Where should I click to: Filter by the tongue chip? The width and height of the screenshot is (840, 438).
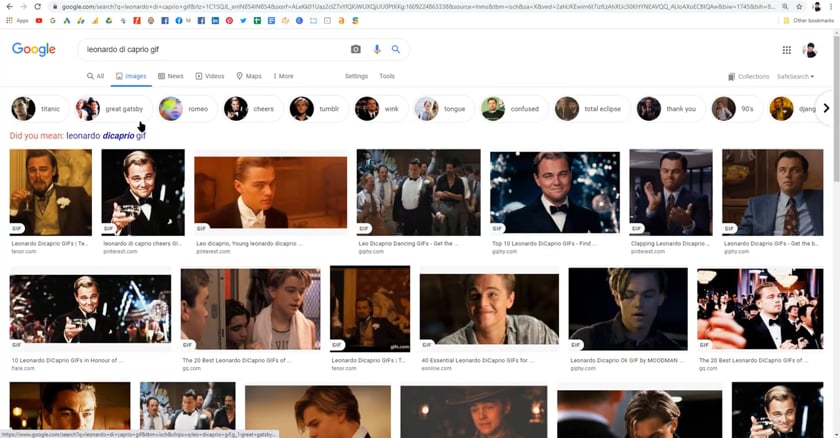coord(444,109)
